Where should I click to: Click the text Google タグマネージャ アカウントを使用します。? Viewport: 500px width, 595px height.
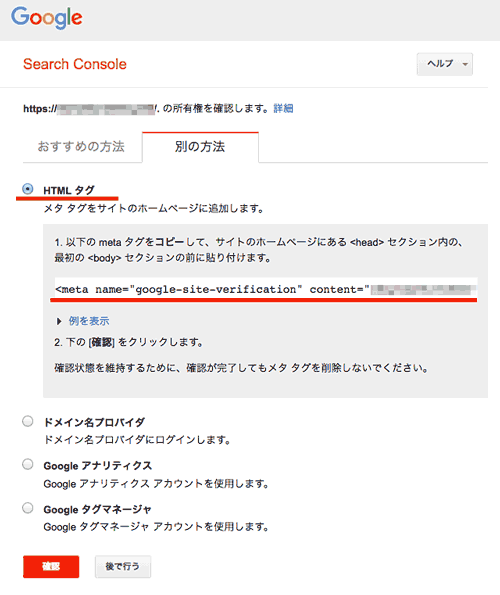point(156,527)
